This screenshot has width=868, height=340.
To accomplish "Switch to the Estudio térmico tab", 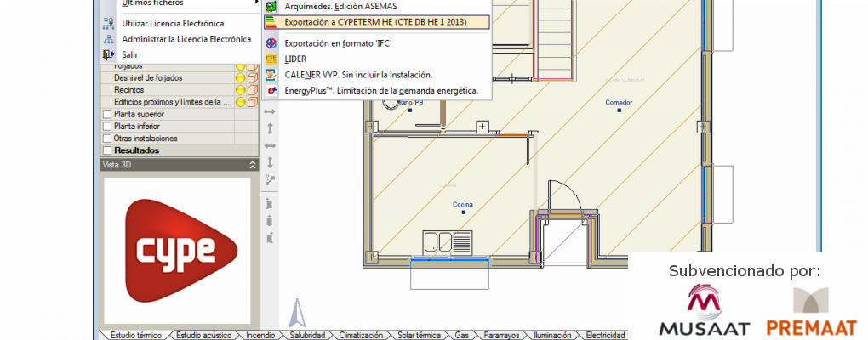I will pyautogui.click(x=135, y=335).
